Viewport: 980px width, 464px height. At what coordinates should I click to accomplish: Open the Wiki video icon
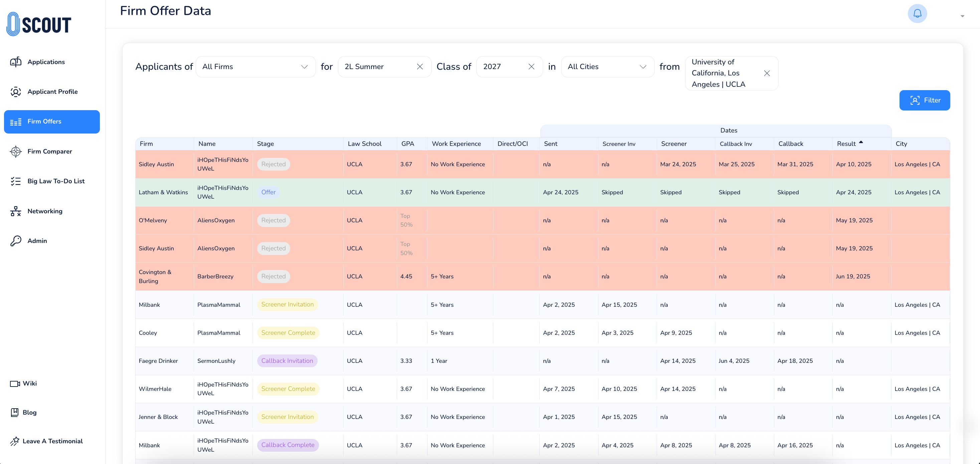tap(15, 383)
